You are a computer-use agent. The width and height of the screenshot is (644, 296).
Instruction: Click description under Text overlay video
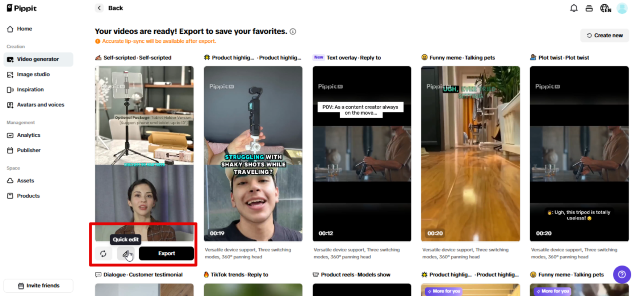click(x=357, y=254)
